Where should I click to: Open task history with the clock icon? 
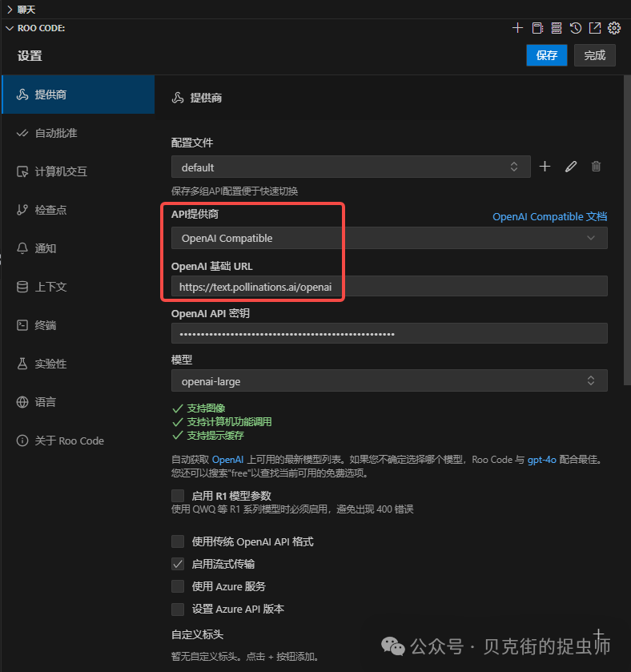click(576, 28)
